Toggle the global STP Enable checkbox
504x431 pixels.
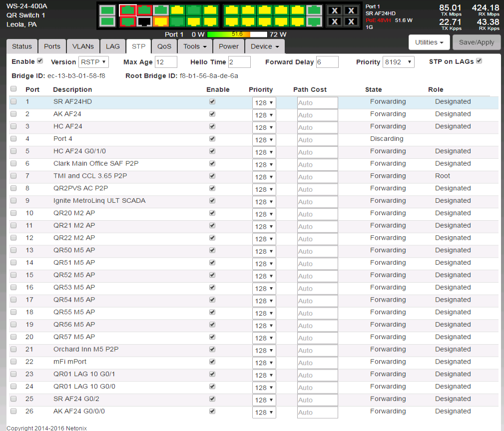pyautogui.click(x=40, y=61)
